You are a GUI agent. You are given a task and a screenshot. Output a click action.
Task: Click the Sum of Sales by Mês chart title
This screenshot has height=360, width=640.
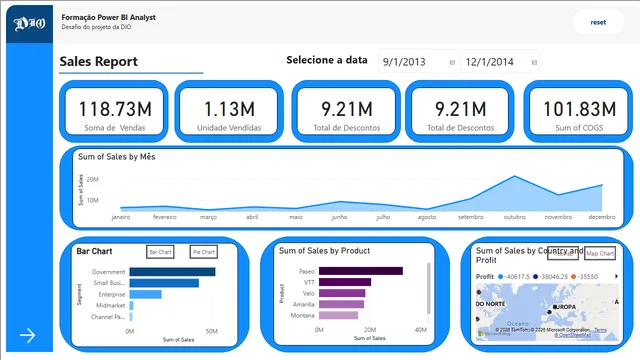[x=116, y=157]
